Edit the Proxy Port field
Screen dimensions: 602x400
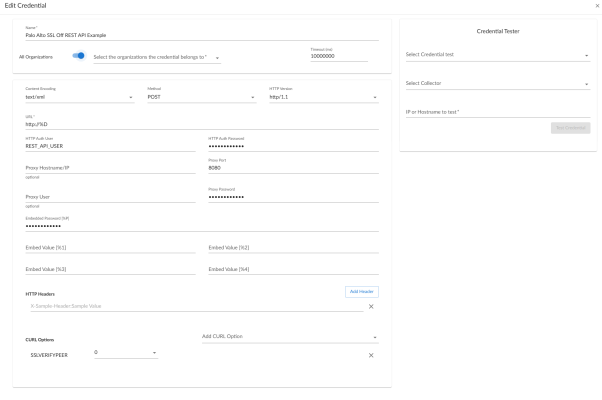coord(292,168)
